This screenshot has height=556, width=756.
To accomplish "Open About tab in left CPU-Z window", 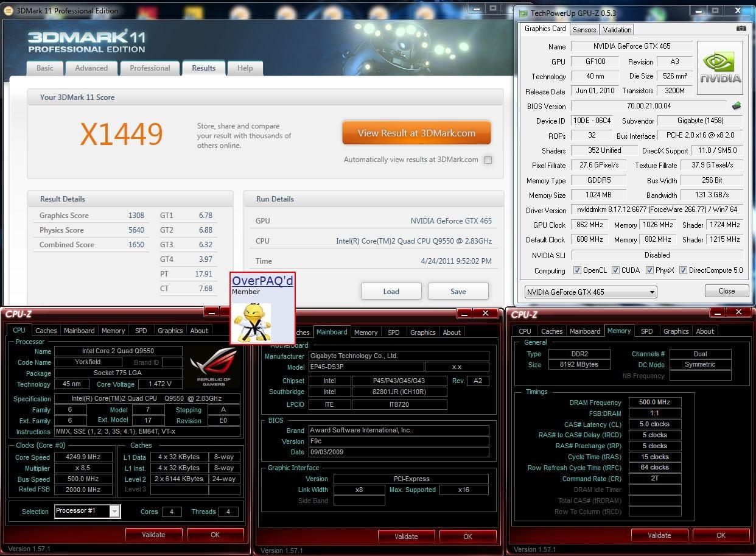I will [x=199, y=331].
